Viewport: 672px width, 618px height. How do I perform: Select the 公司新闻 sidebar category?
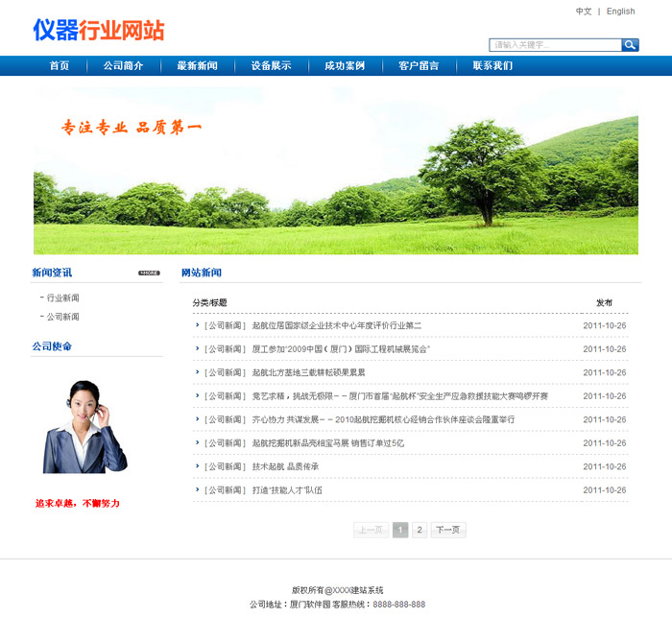[62, 317]
